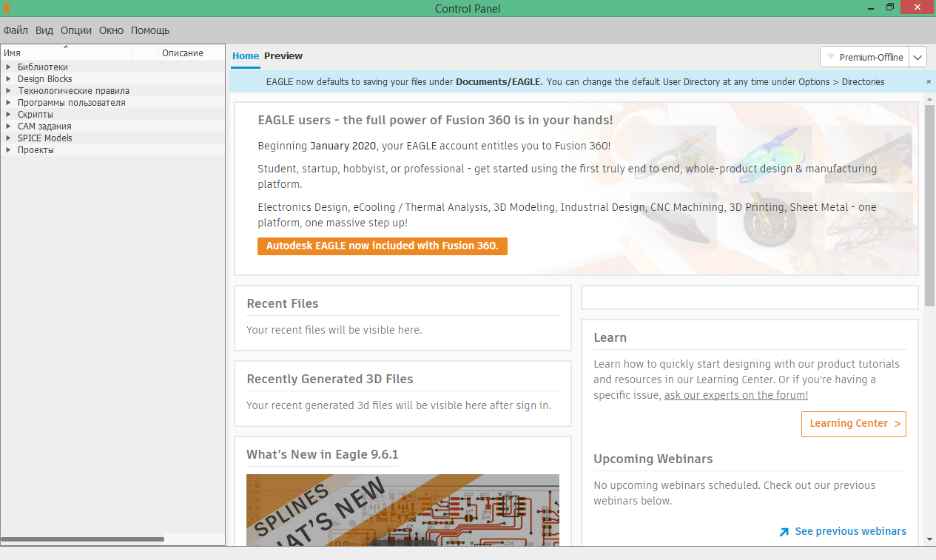Image resolution: width=936 pixels, height=560 pixels.
Task: Click the Recently Generated 3D Files heading
Action: pos(330,379)
